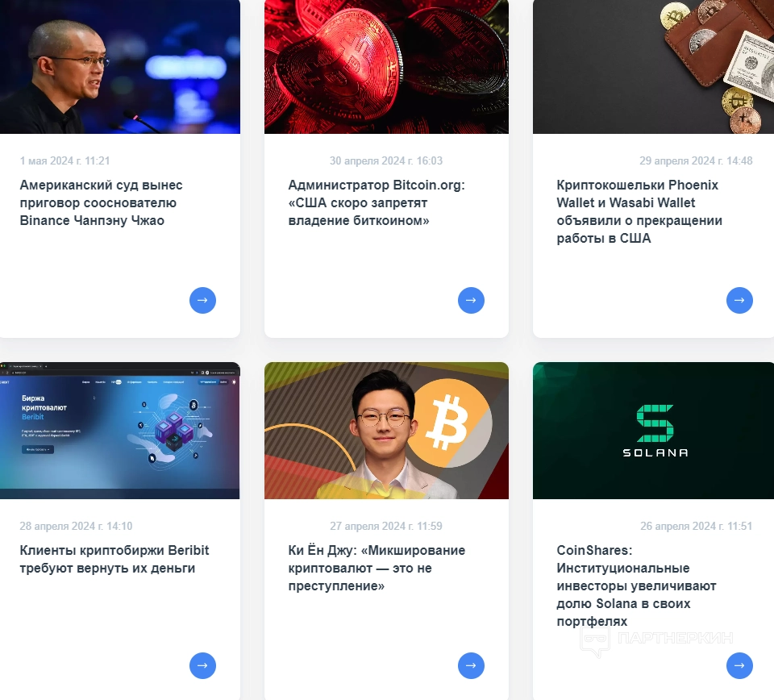Click arrow button on Beribit clients card

click(202, 665)
